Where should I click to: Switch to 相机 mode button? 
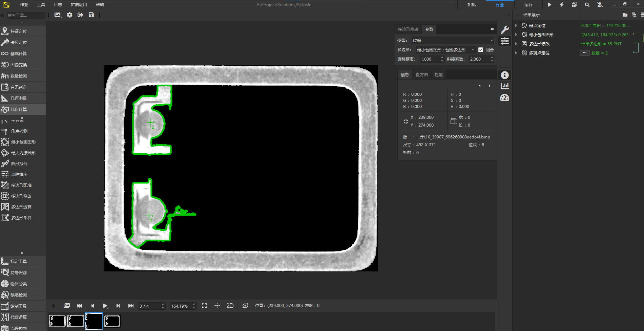coord(471,5)
